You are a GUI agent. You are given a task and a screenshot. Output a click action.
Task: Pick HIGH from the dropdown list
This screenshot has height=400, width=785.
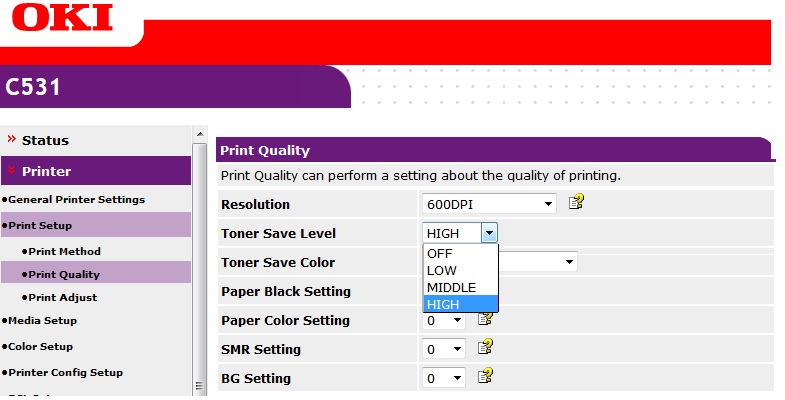click(460, 304)
